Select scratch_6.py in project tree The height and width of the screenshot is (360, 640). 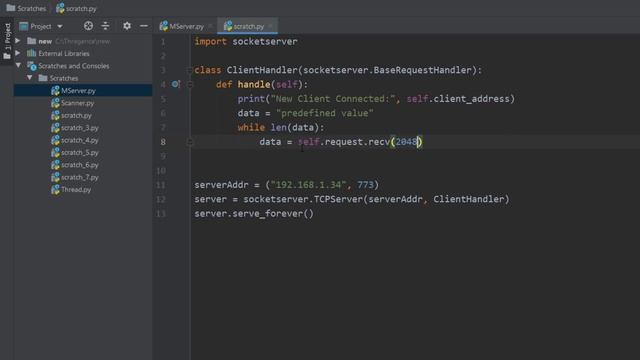[80, 165]
